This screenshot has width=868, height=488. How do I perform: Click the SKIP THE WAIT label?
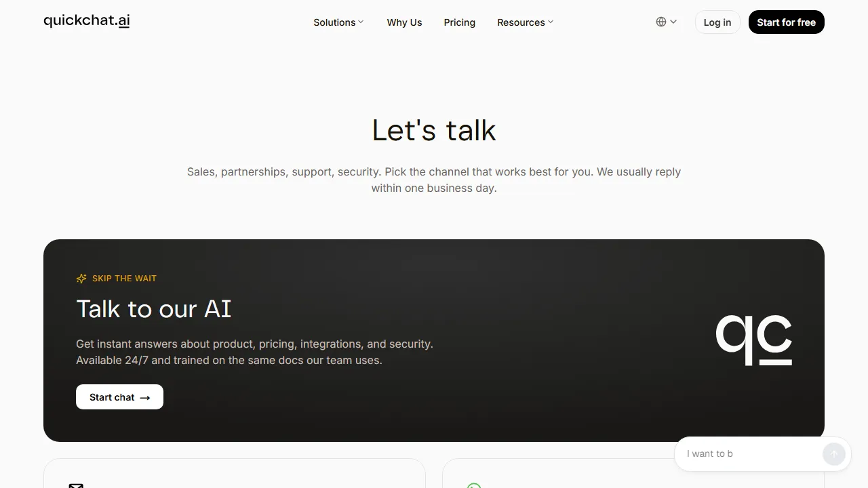click(x=124, y=279)
